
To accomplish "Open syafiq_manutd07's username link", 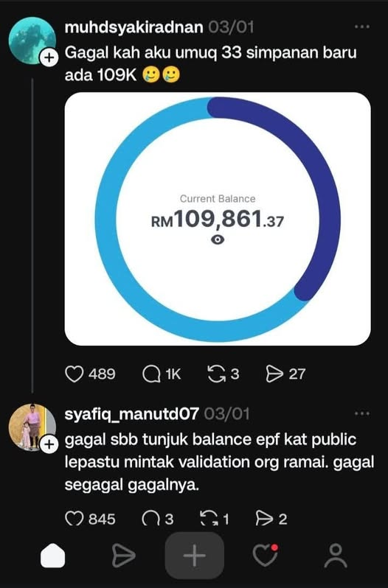I will coord(132,414).
